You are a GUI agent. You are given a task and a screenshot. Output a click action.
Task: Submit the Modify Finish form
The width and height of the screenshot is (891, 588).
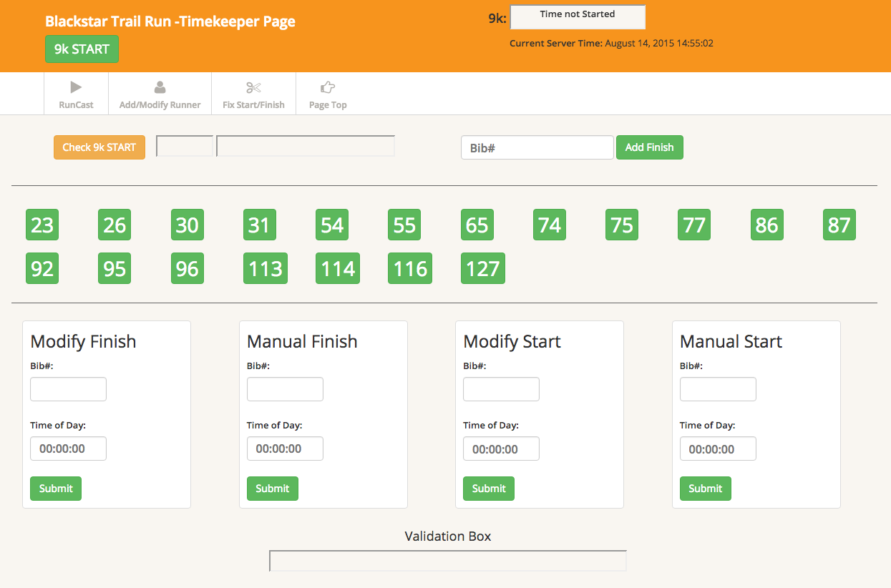click(x=56, y=489)
